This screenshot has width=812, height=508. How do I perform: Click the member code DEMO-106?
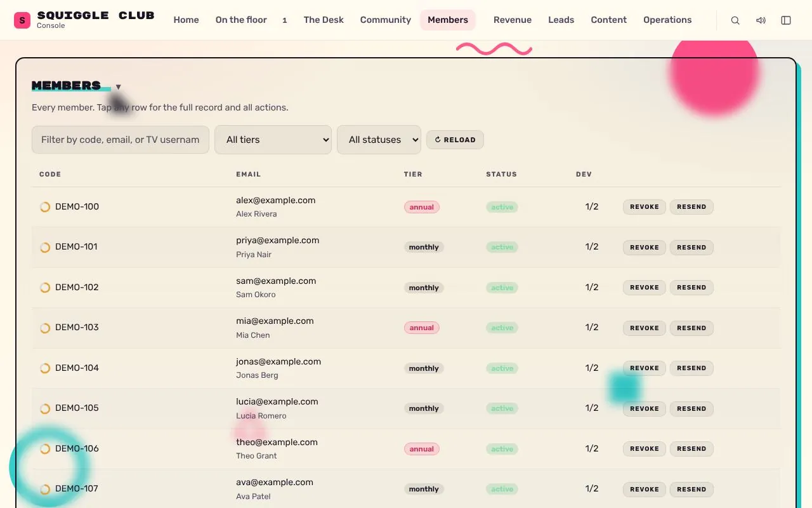click(x=77, y=448)
